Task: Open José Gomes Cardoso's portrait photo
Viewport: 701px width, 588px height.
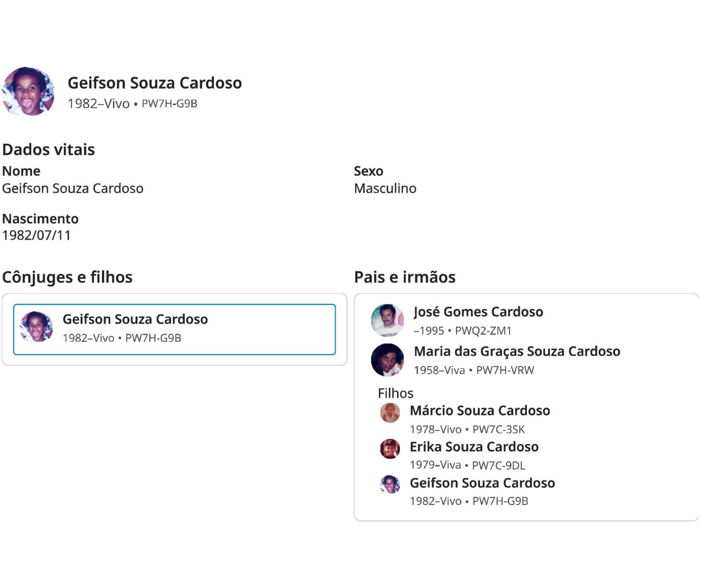Action: pyautogui.click(x=387, y=321)
